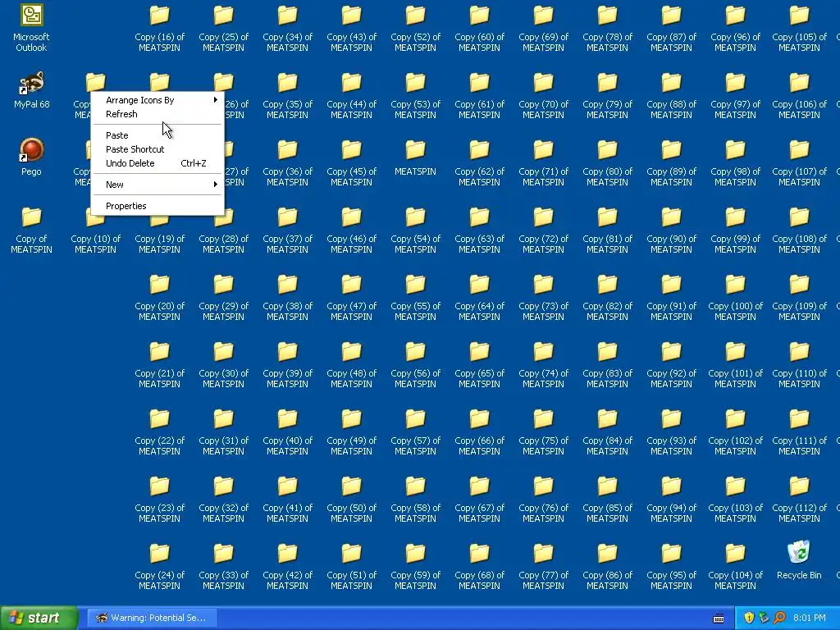The image size is (840, 630).
Task: Select folder Copy (83) of MEATSPIN
Action: tap(607, 363)
